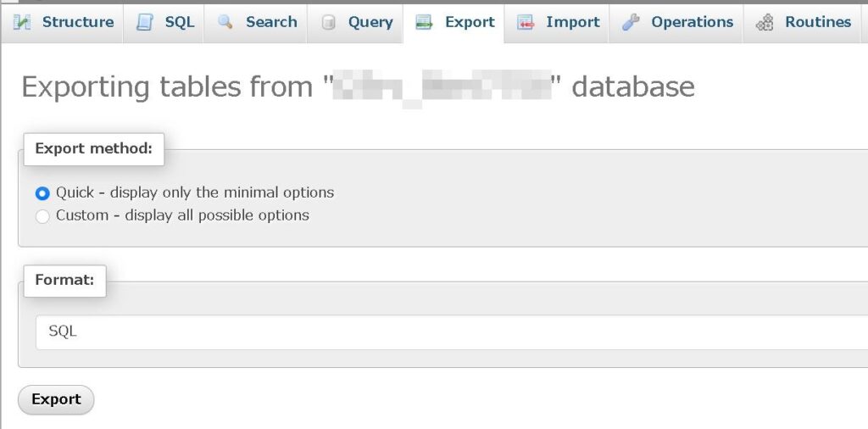Open the Query tab
The height and width of the screenshot is (429, 868).
point(370,23)
